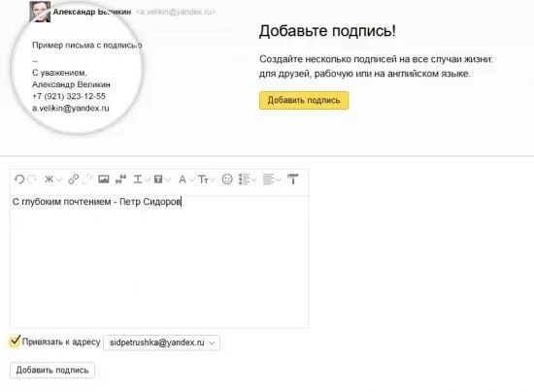Apply bold formatting with the Ж icon
The height and width of the screenshot is (392, 534).
tap(50, 179)
